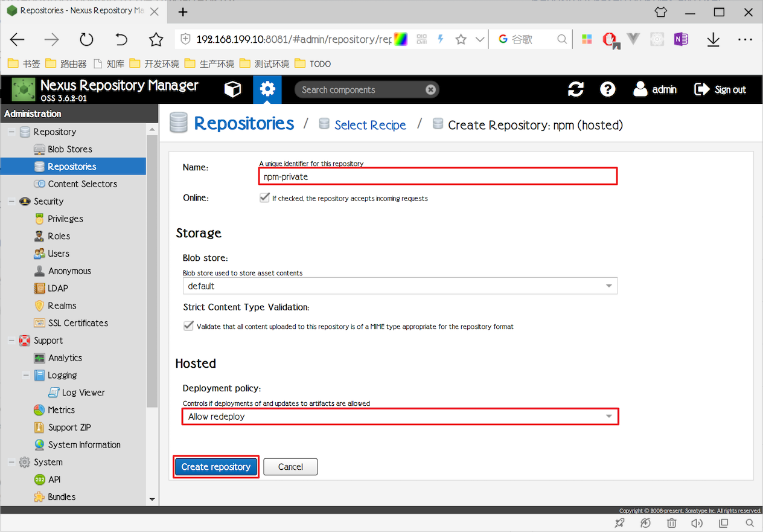Image resolution: width=763 pixels, height=532 pixels.
Task: Open new browser tab
Action: [183, 11]
